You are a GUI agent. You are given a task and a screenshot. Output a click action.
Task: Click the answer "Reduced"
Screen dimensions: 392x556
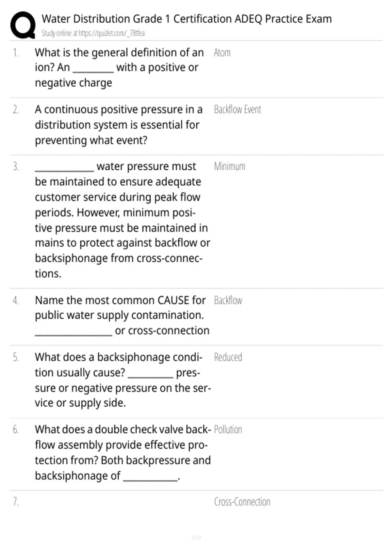point(228,357)
